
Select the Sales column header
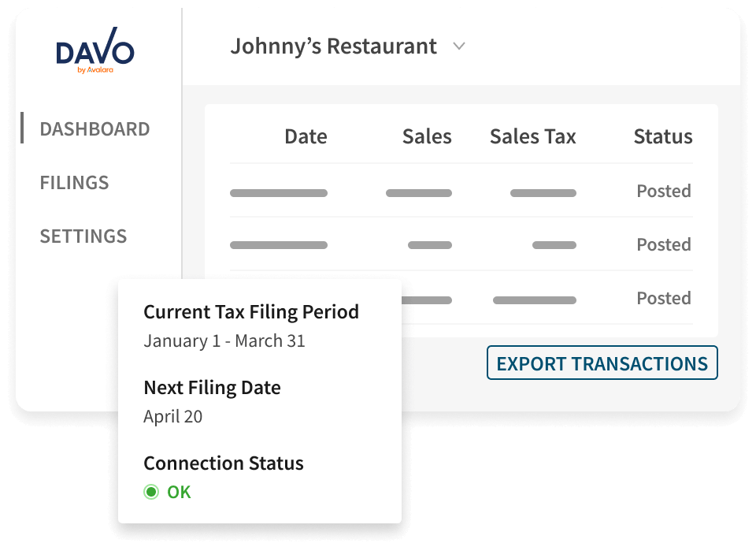pos(427,136)
